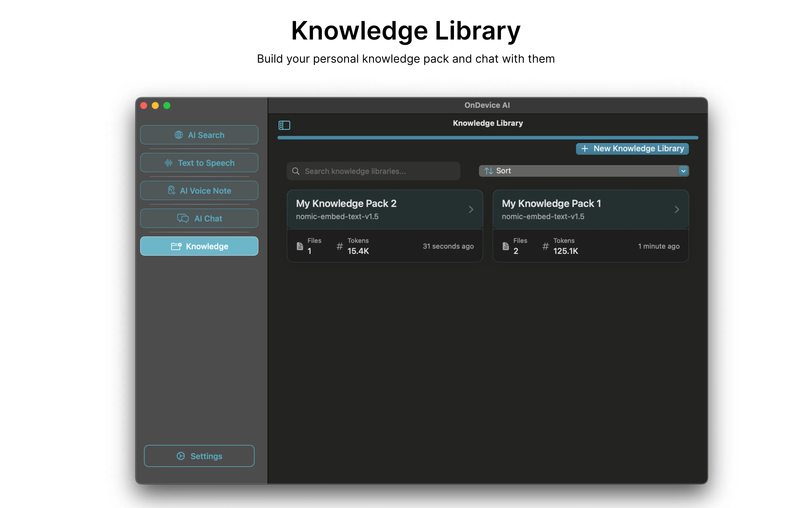
Task: Click hash icon in My Knowledge Pack 2
Action: click(x=339, y=246)
